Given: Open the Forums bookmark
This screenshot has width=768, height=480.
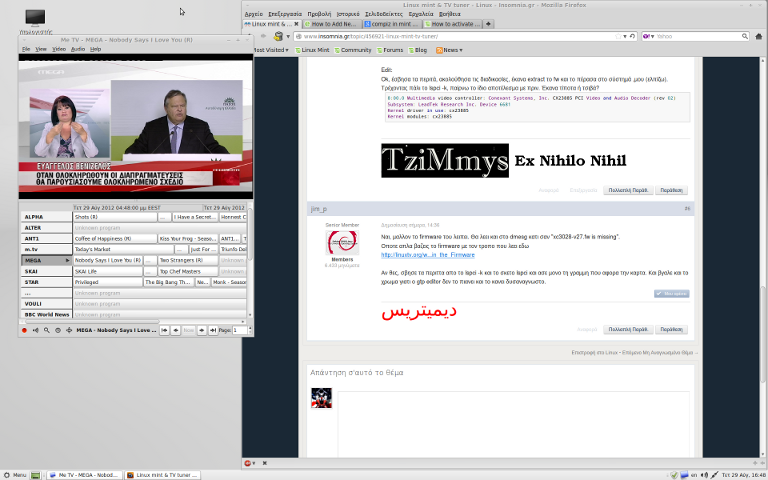Looking at the screenshot, I should click(x=389, y=50).
